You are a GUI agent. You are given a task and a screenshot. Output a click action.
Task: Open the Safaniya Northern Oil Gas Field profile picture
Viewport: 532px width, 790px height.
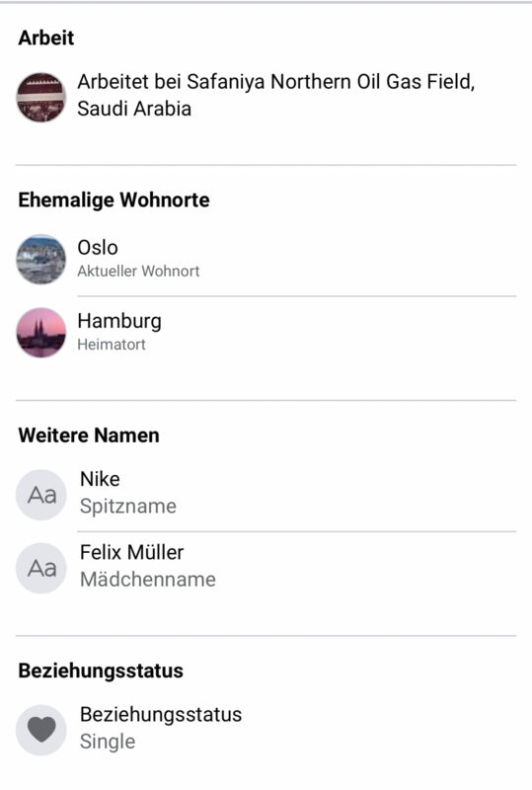point(41,97)
